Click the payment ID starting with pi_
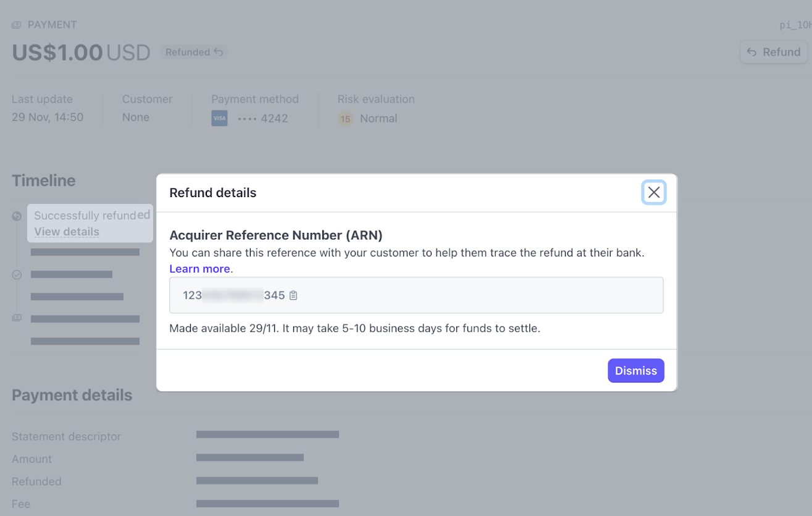The image size is (812, 516). [x=795, y=25]
